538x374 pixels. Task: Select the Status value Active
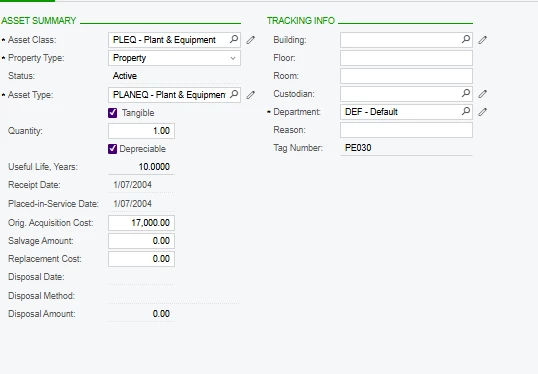click(x=125, y=76)
